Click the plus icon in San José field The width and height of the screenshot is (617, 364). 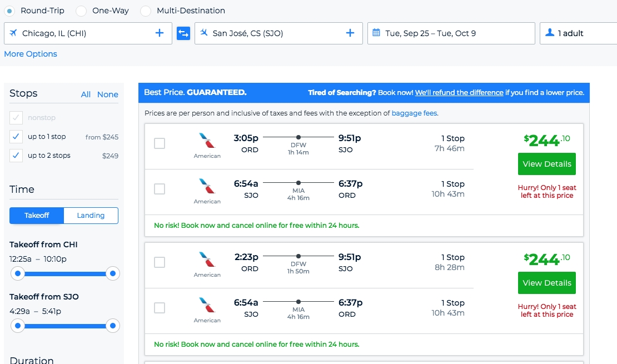click(350, 33)
